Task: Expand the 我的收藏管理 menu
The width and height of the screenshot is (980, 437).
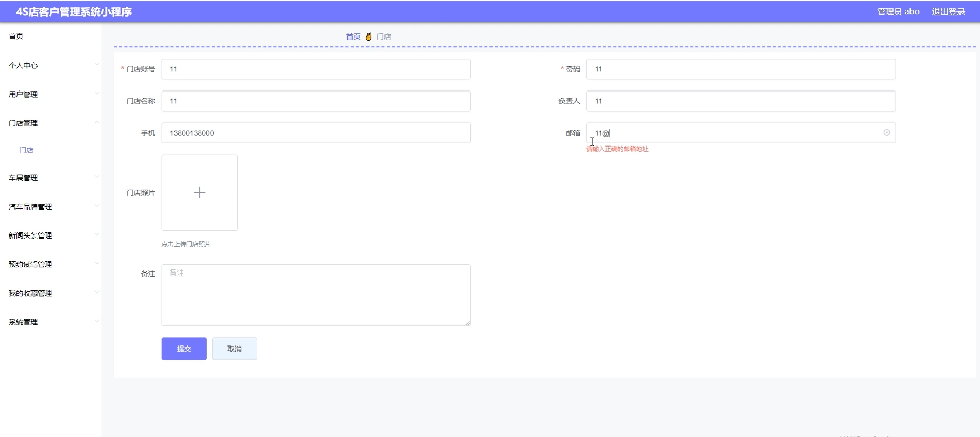Action: tap(50, 293)
